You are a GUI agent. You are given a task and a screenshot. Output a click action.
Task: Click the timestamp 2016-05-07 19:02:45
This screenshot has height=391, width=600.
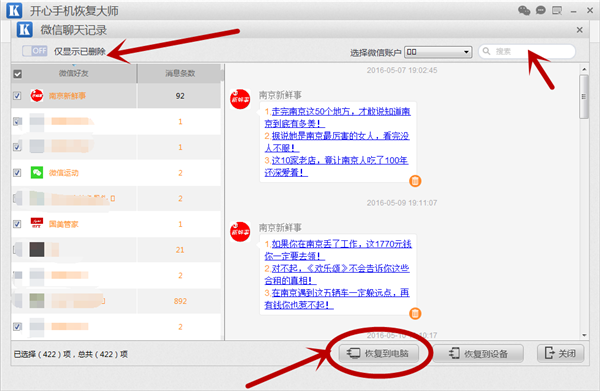pos(402,70)
